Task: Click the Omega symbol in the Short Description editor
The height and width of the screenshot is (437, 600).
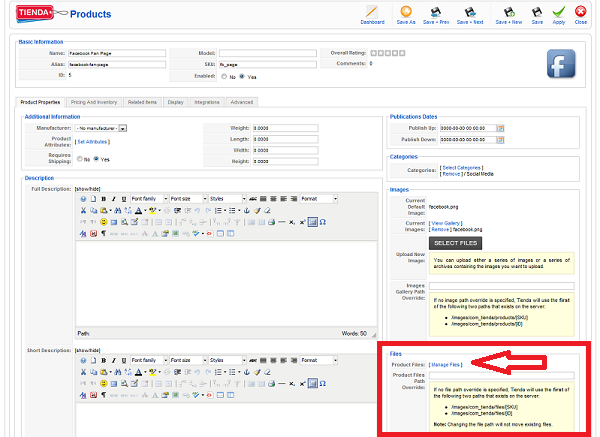Action: [x=323, y=383]
